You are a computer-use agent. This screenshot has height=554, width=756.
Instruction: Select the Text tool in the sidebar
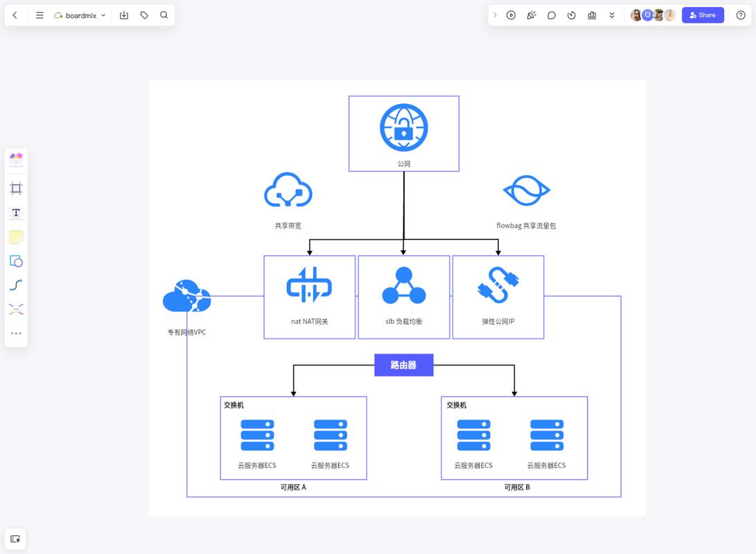click(x=15, y=213)
